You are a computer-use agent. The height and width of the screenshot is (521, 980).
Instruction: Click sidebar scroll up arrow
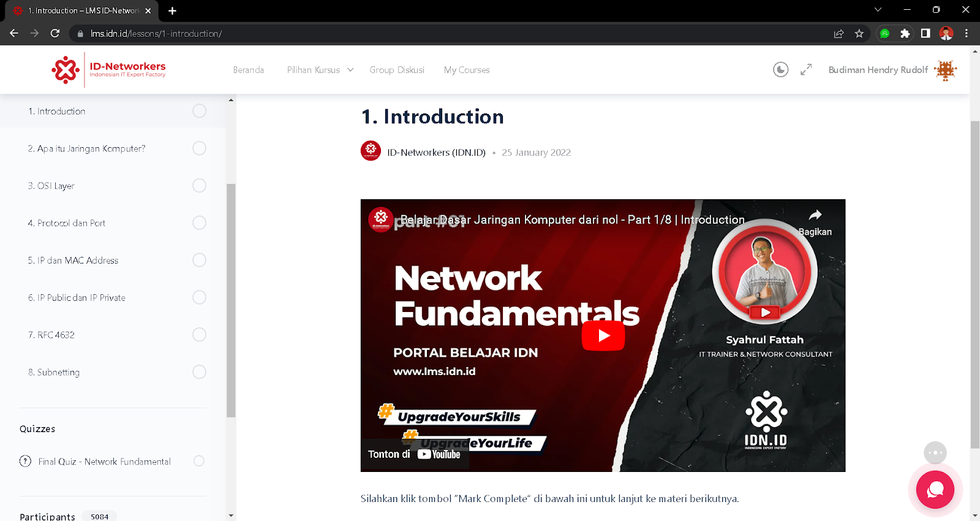tap(231, 99)
